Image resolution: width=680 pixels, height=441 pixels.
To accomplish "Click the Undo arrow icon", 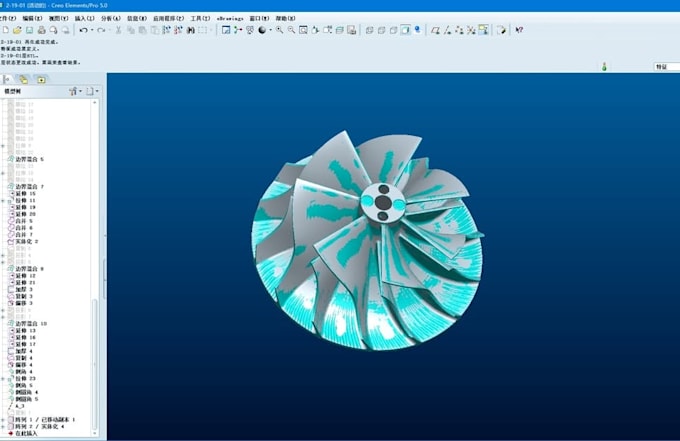I will click(83, 30).
